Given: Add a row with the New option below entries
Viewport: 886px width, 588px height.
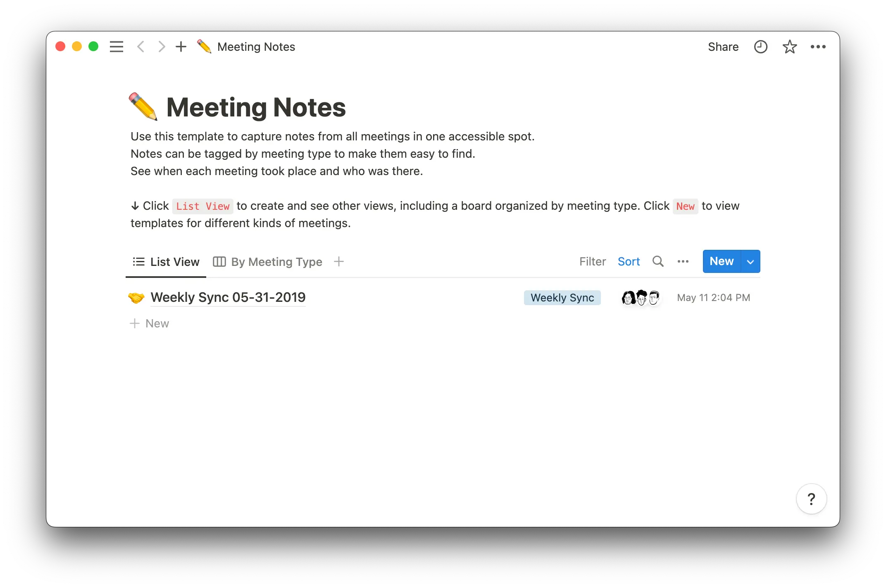Looking at the screenshot, I should pyautogui.click(x=157, y=323).
